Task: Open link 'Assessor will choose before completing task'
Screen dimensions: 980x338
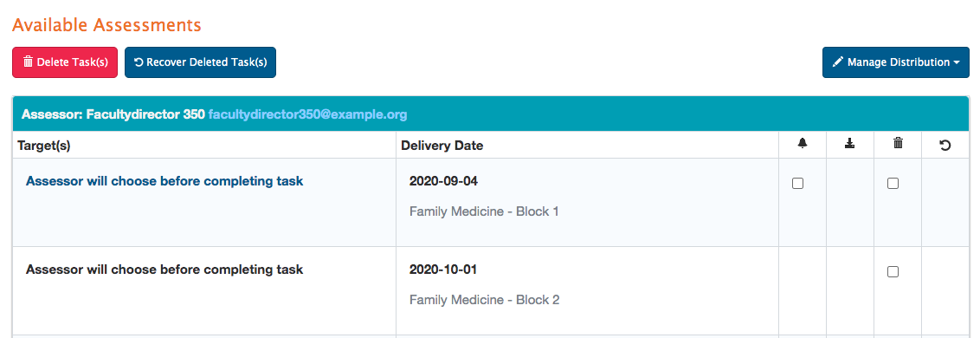Action: (x=164, y=181)
